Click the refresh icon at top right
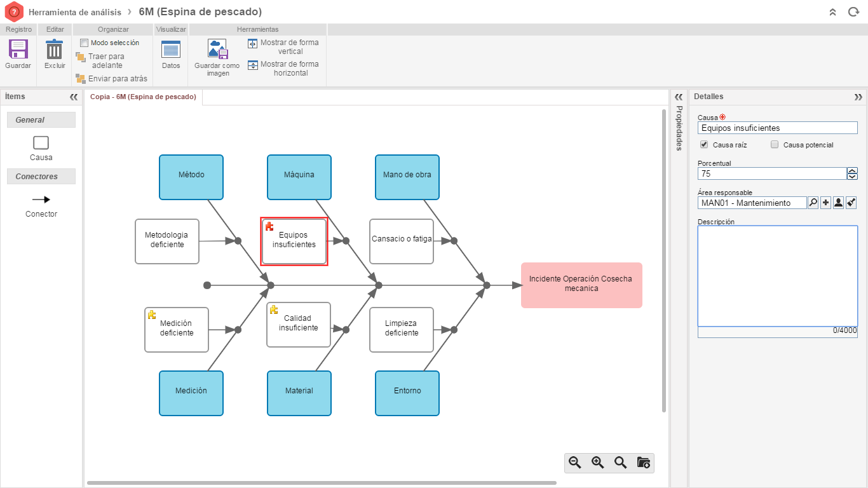The height and width of the screenshot is (488, 868). [853, 12]
